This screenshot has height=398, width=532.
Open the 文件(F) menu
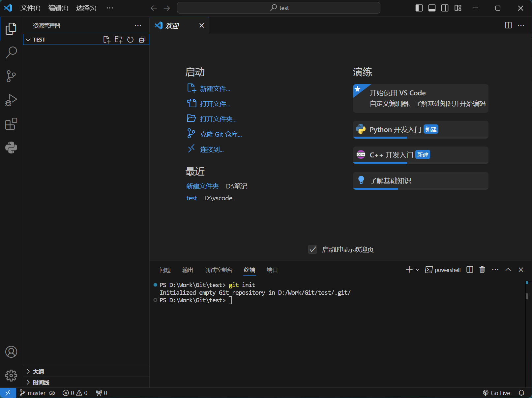tap(30, 8)
